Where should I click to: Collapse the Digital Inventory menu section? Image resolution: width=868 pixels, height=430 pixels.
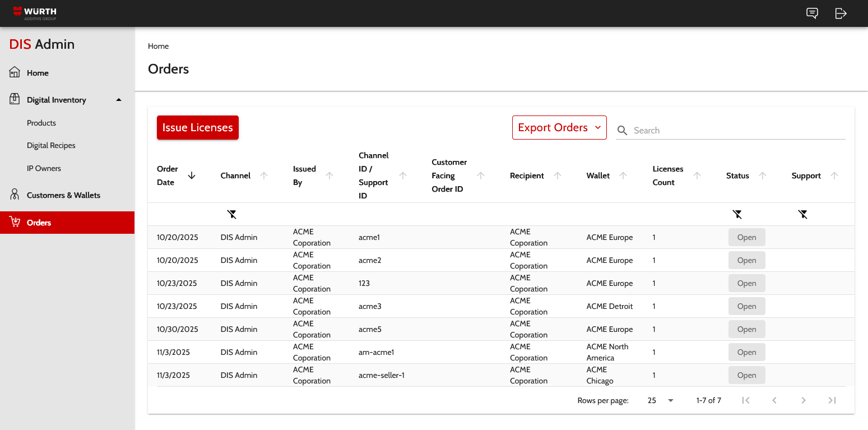[x=118, y=100]
